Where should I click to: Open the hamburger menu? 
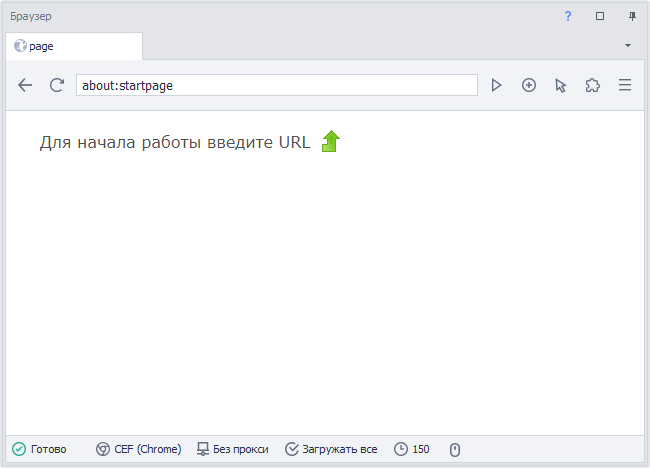click(625, 86)
